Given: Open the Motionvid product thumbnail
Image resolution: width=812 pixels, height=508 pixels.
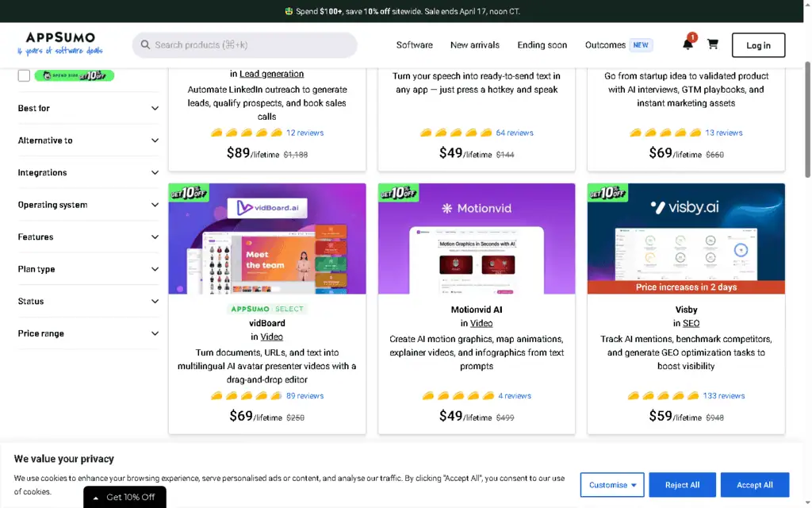Looking at the screenshot, I should pos(477,239).
